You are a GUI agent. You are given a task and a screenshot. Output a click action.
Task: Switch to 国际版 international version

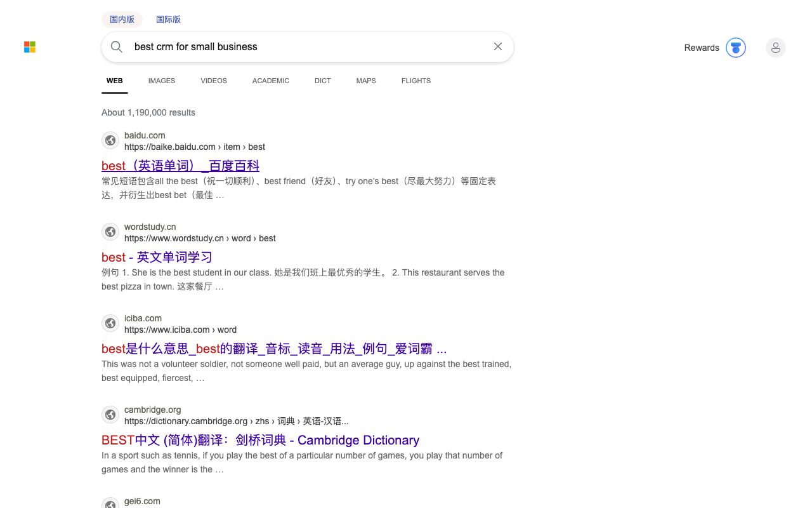tap(169, 19)
